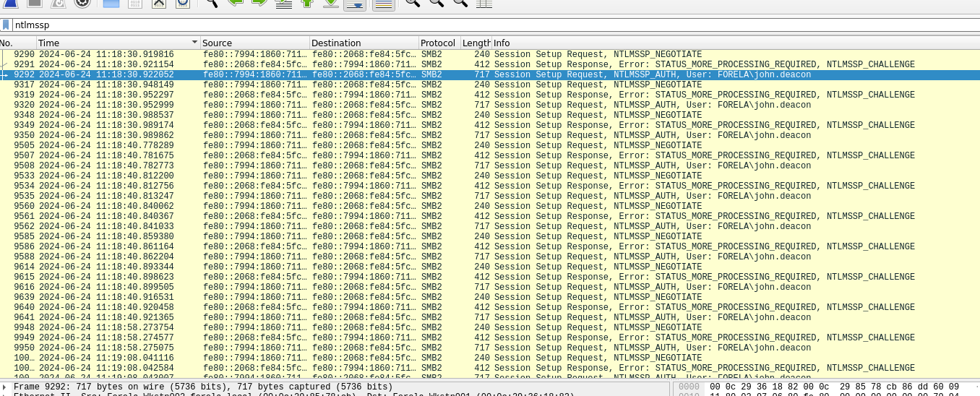980x396 pixels.
Task: Select packet 9348 in the list
Action: [x=490, y=115]
